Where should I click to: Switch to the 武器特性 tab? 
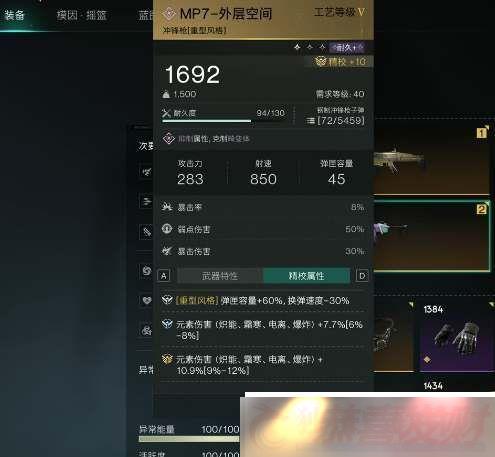pos(220,276)
